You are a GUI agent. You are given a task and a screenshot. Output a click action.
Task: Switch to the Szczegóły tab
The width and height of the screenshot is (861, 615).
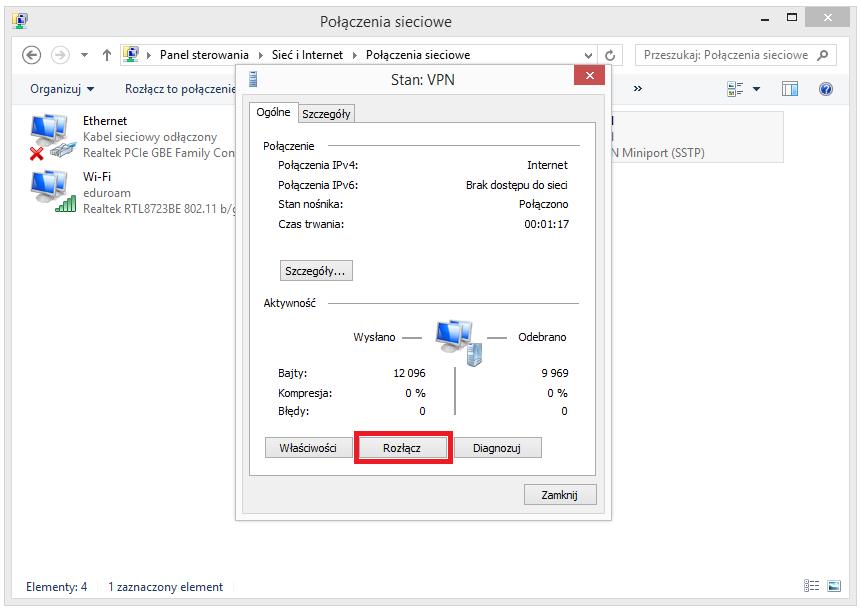(x=326, y=114)
